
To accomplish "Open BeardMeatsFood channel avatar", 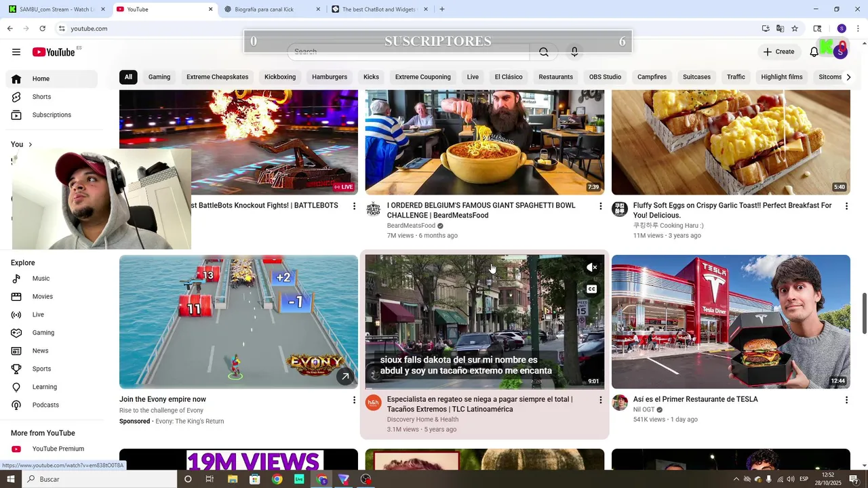I will coord(374,209).
